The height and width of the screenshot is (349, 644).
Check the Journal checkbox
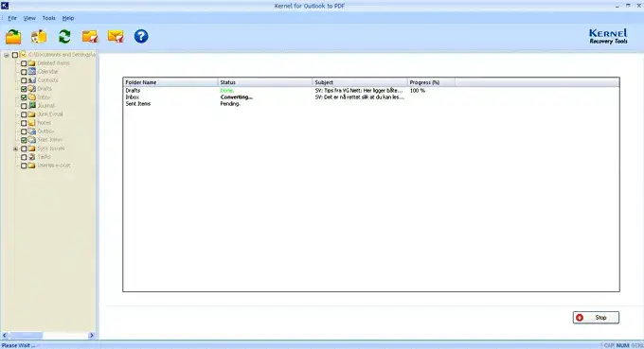pyautogui.click(x=24, y=106)
